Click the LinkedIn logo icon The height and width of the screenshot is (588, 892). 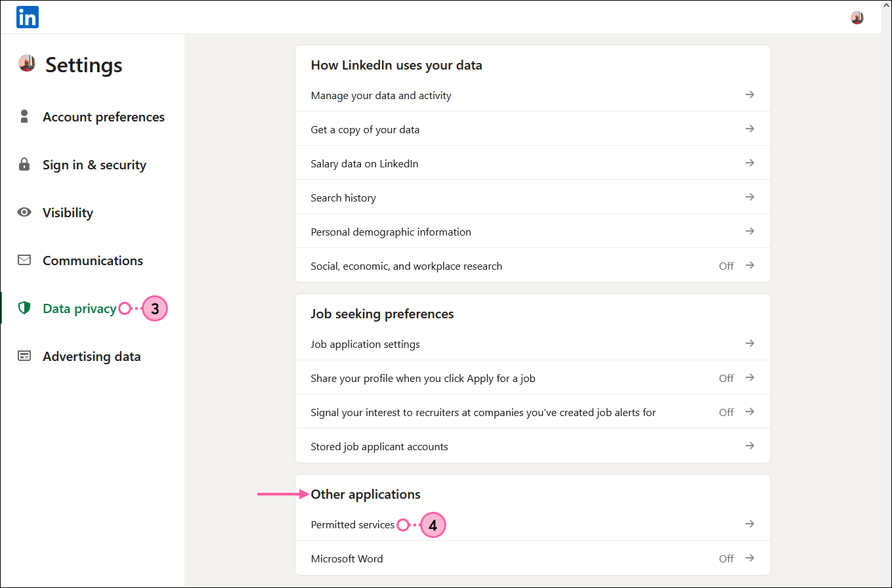(x=28, y=17)
